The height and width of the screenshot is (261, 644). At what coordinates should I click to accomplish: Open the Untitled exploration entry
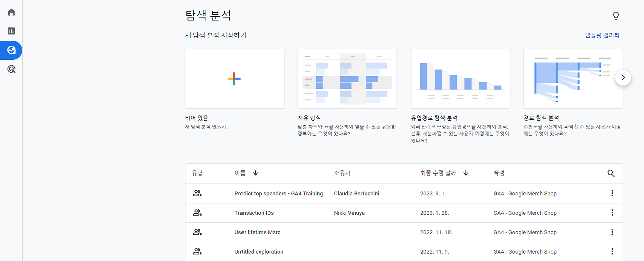(x=259, y=252)
